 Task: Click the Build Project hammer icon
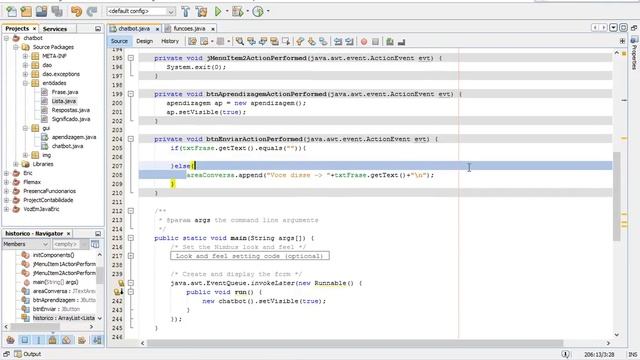pyautogui.click(x=186, y=11)
